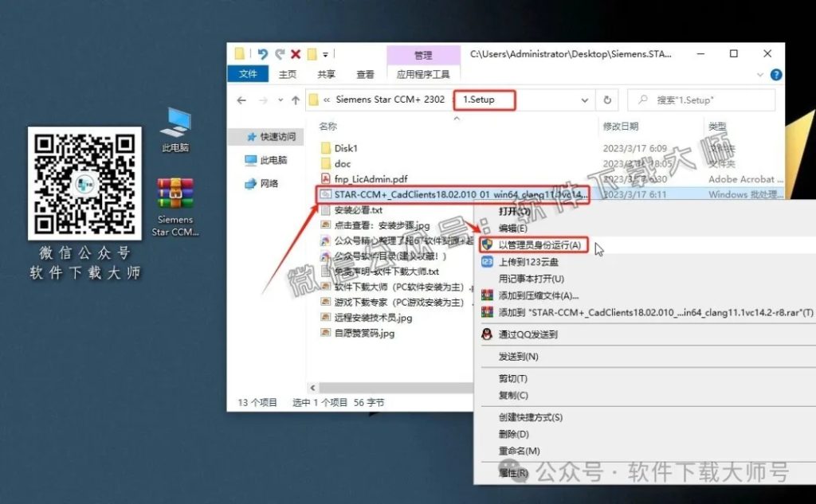
Task: Switch to the 应用程序工具 ribbon tab
Action: [422, 73]
